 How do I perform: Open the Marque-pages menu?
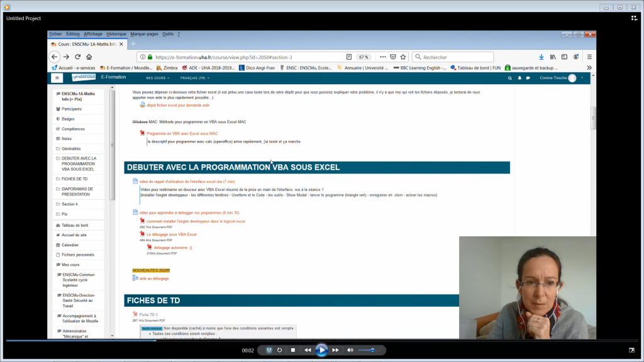pos(144,34)
